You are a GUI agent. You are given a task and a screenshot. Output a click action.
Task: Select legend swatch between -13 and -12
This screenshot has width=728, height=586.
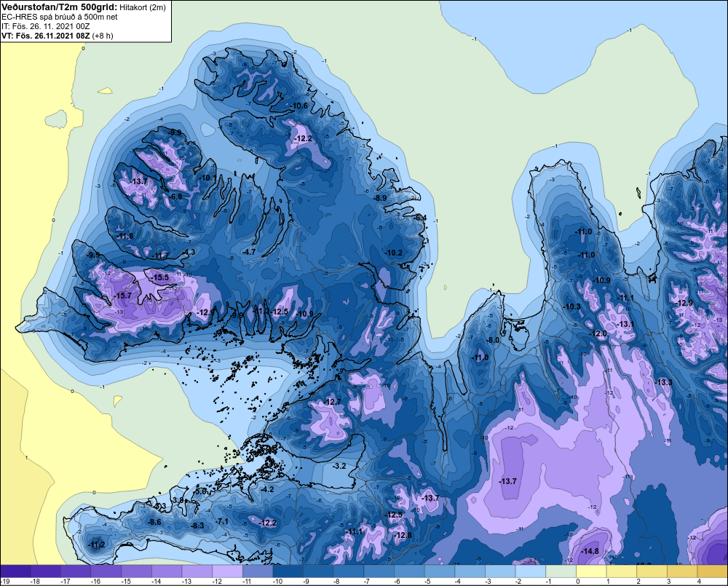tap(198, 571)
